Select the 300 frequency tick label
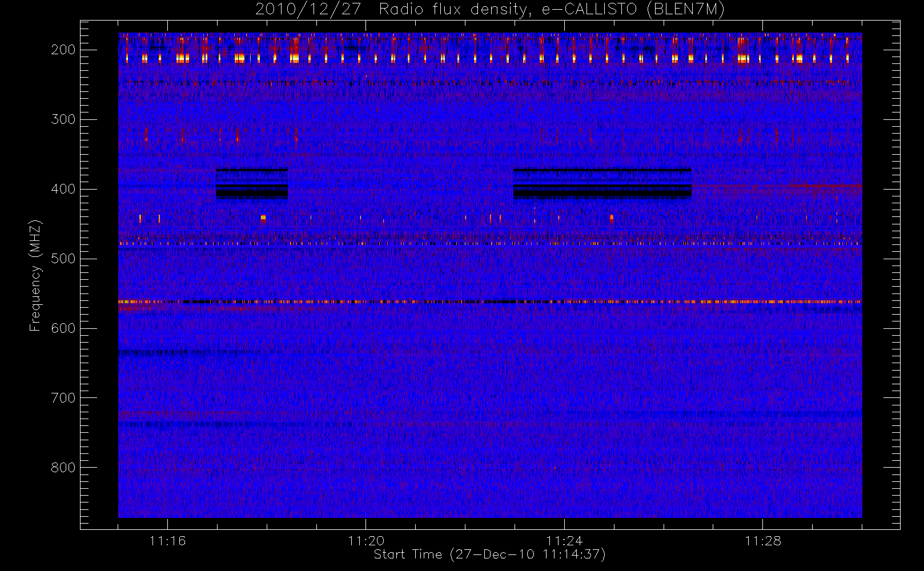924x571 pixels. point(63,119)
